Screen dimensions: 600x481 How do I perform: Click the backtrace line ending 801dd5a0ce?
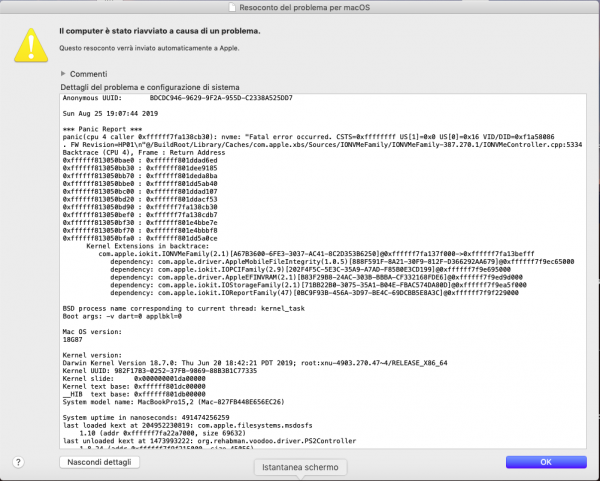[140, 238]
